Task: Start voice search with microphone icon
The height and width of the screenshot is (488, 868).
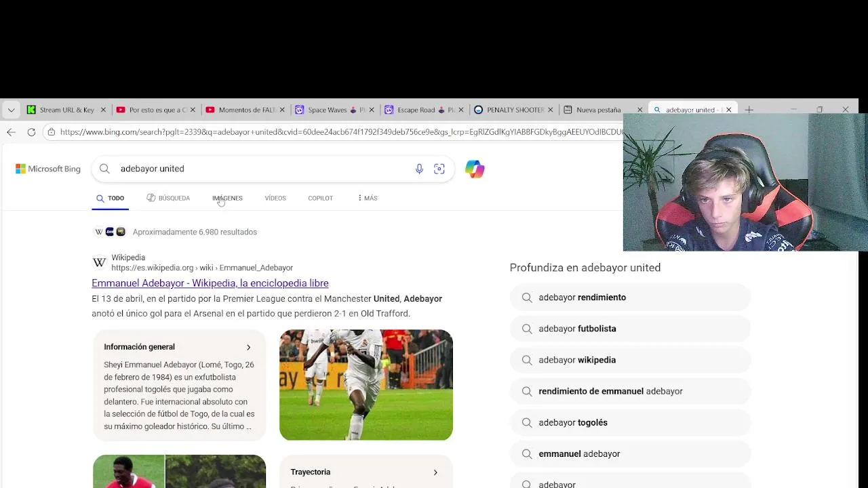Action: point(419,169)
